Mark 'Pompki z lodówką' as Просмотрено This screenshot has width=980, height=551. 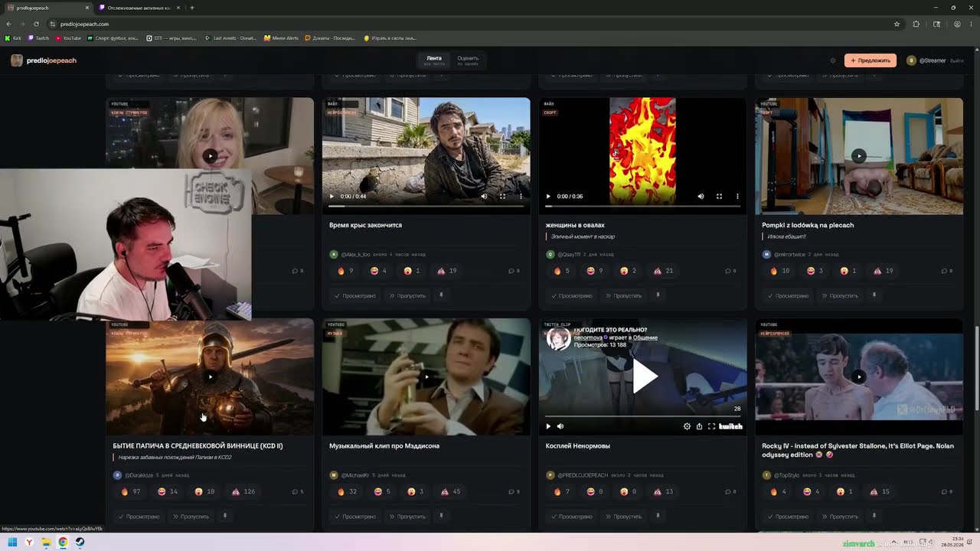click(789, 295)
